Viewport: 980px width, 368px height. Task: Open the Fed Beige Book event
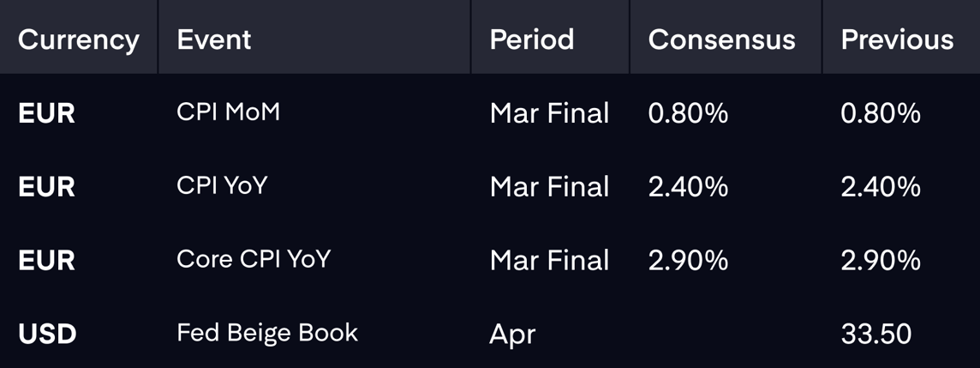tap(267, 332)
